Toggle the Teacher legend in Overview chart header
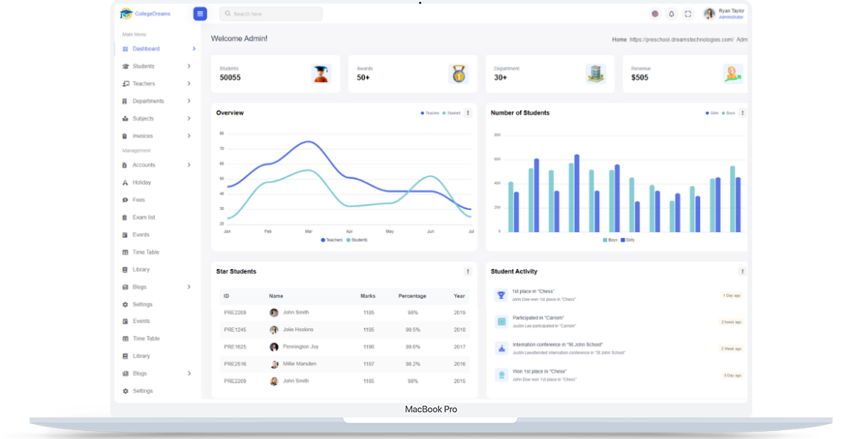 click(x=430, y=113)
